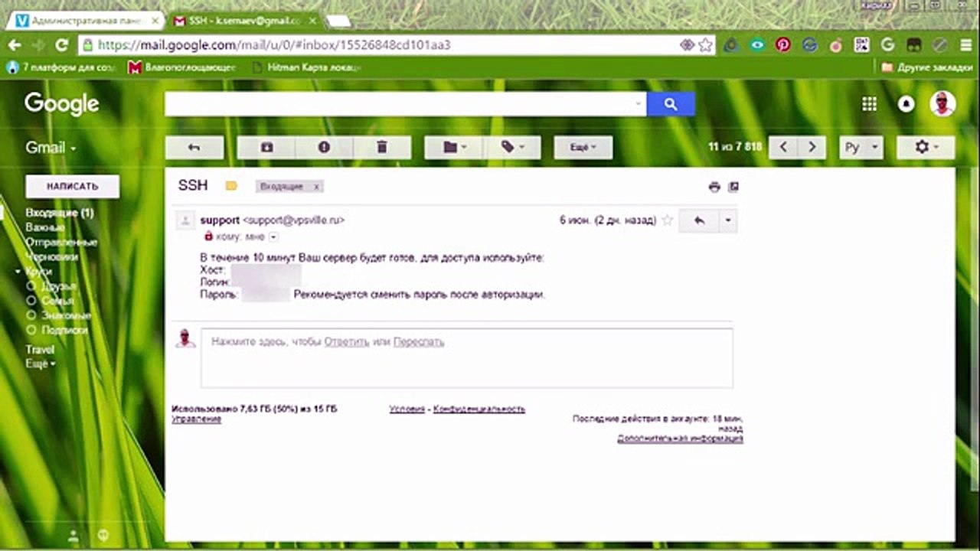Print the conversation with the printer icon

714,186
